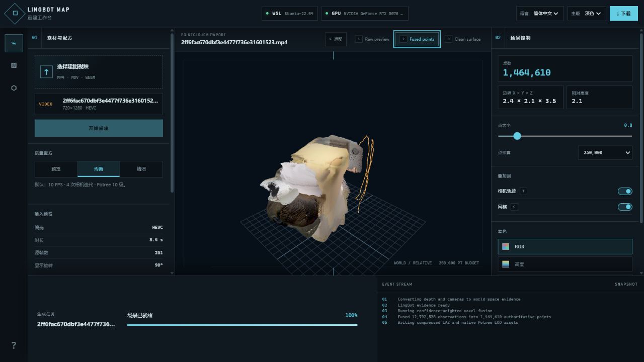Click event log line 'Converting depth and cameras'
The image size is (644, 362).
[459, 299]
